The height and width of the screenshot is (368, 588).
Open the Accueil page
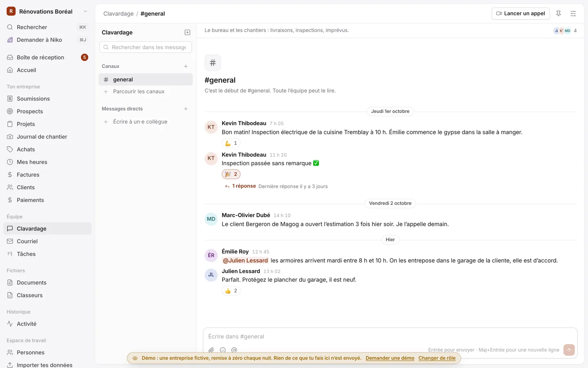coord(47,70)
